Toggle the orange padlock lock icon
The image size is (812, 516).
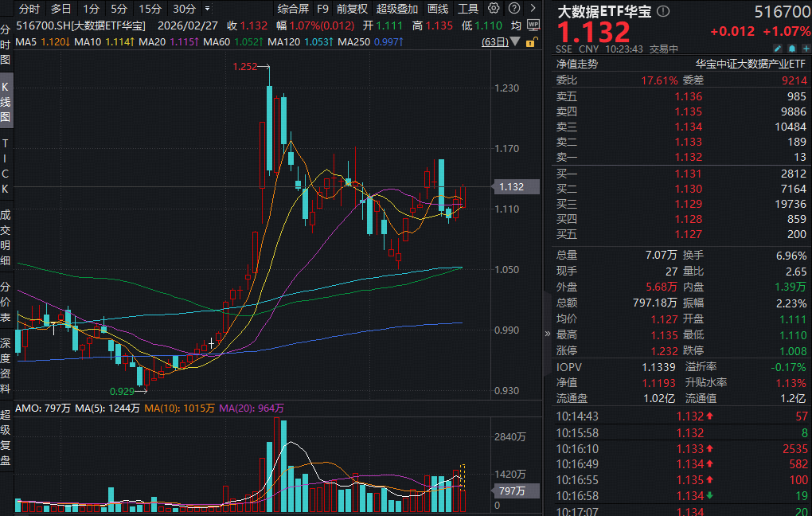[x=532, y=43]
